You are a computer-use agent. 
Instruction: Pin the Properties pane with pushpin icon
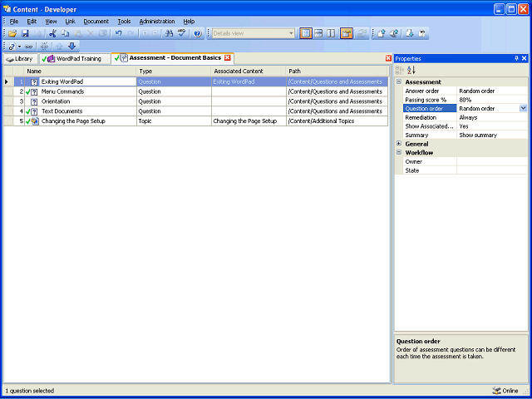517,58
